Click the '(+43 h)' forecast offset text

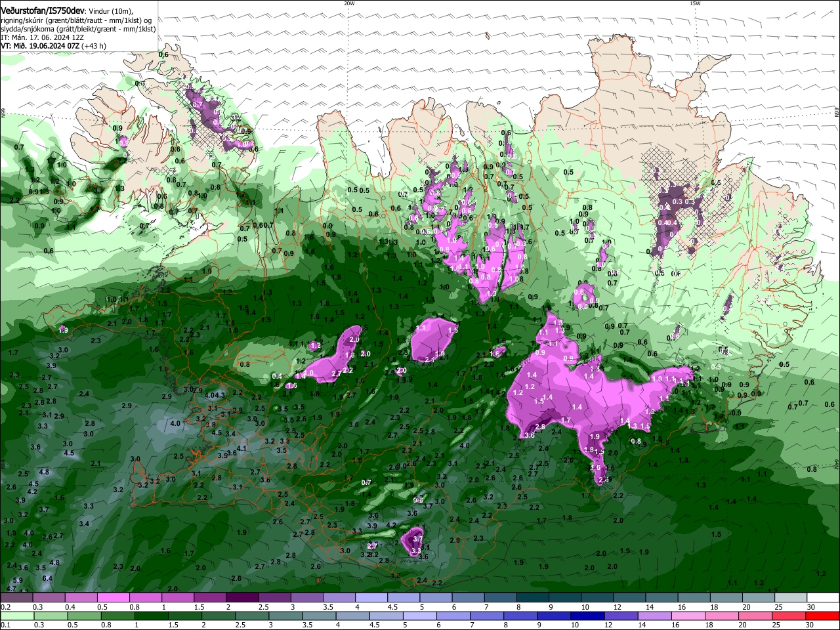tap(94, 46)
